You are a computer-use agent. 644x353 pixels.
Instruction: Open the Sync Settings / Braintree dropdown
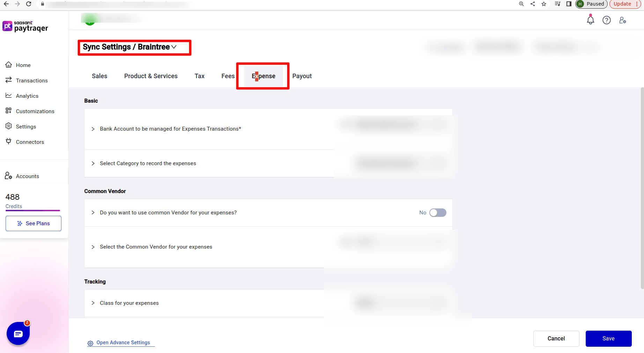click(174, 47)
